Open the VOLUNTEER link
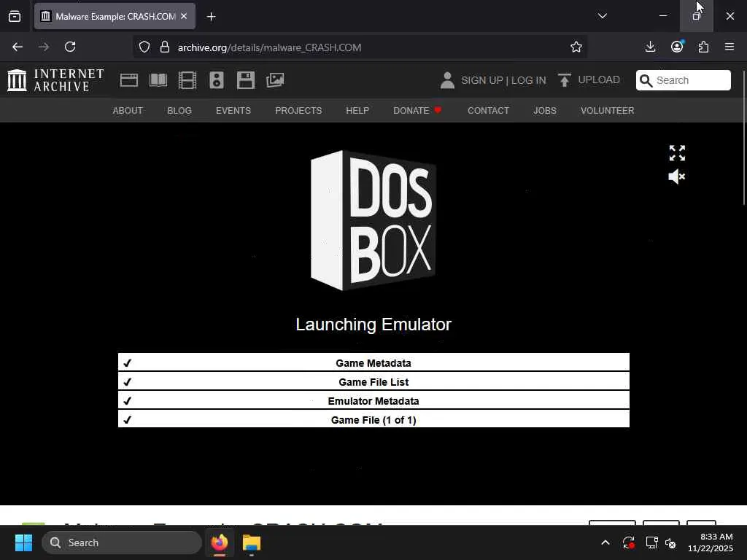Screen dimensions: 747x560 coord(607,111)
